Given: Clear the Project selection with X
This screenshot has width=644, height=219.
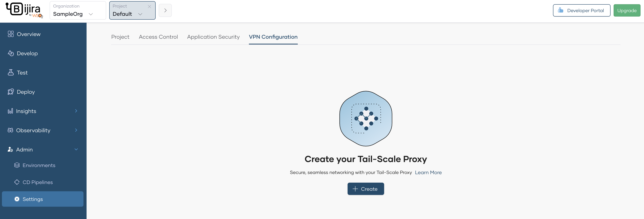Looking at the screenshot, I should 149,7.
